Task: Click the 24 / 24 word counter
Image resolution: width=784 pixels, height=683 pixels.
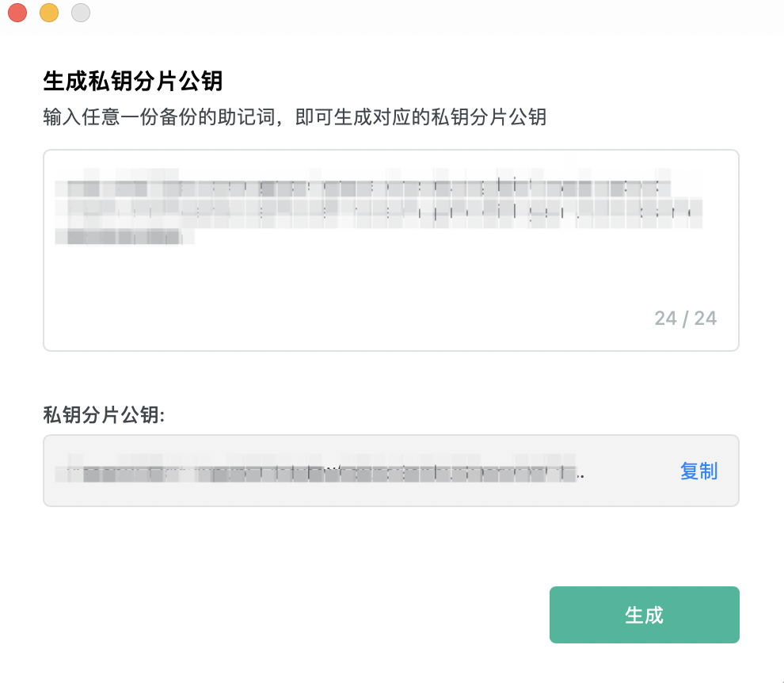Action: coord(686,319)
